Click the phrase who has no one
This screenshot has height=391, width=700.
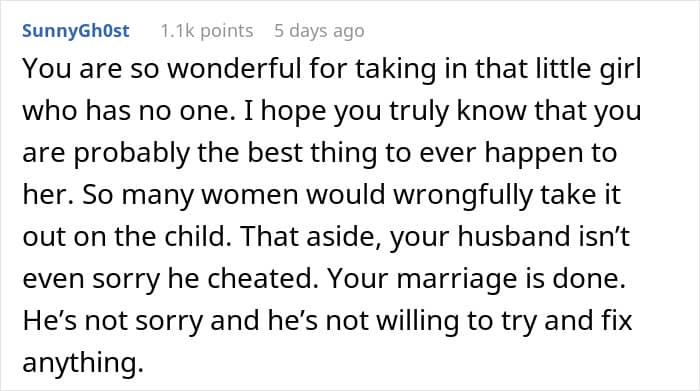pyautogui.click(x=129, y=111)
